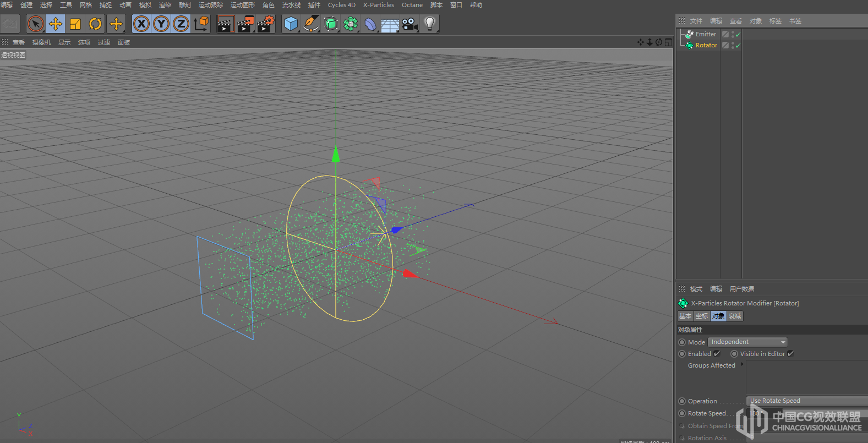This screenshot has width=868, height=443.
Task: Select the live selection arrow tool
Action: point(36,24)
